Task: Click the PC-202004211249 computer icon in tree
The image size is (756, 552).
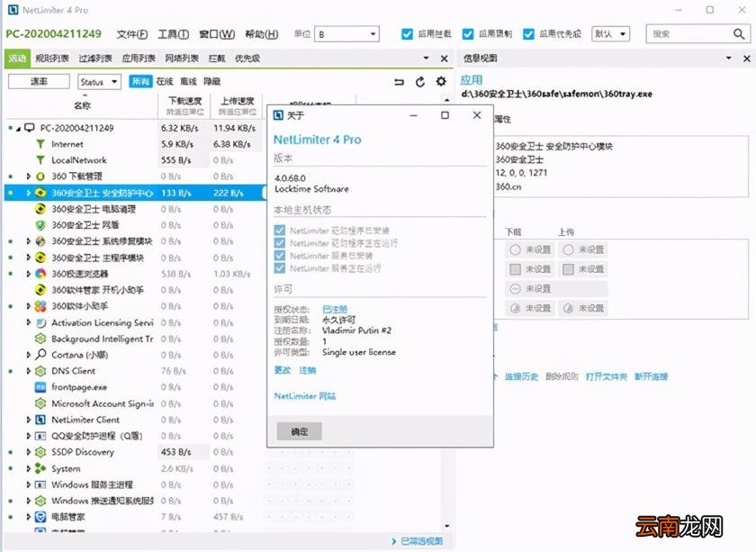Action: tap(30, 128)
